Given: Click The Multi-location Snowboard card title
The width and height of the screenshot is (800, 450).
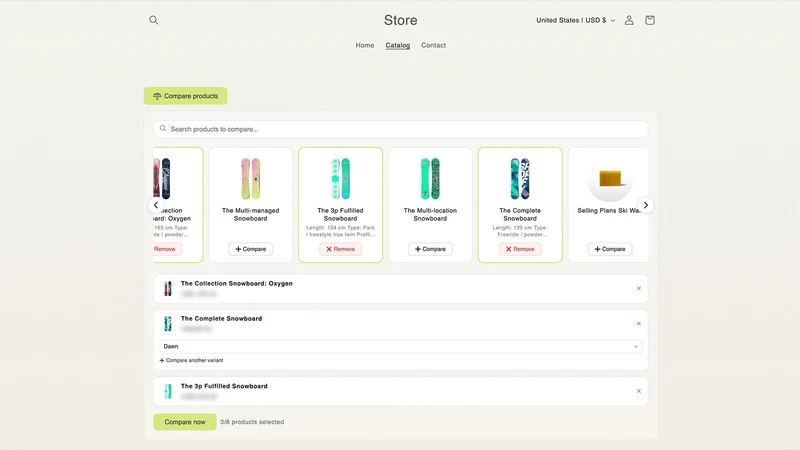Looking at the screenshot, I should pos(430,214).
